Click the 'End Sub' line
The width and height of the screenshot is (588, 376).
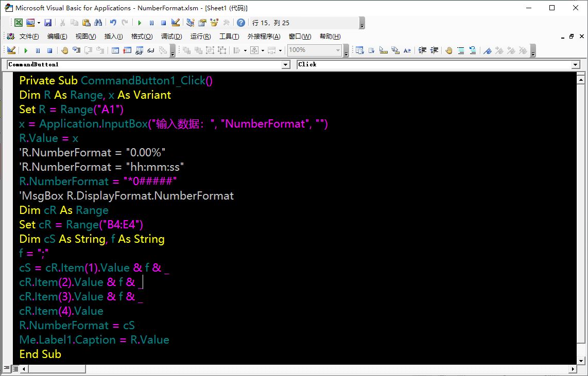pos(40,354)
